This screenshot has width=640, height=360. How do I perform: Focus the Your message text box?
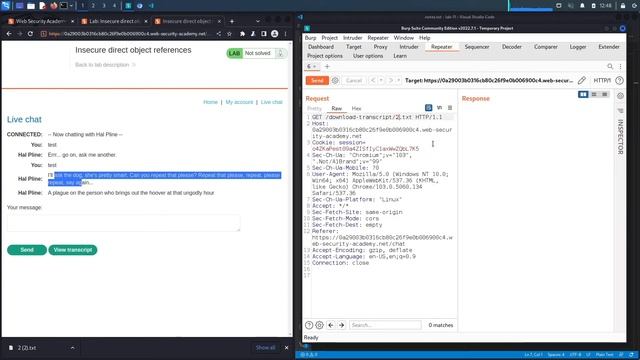point(124,223)
